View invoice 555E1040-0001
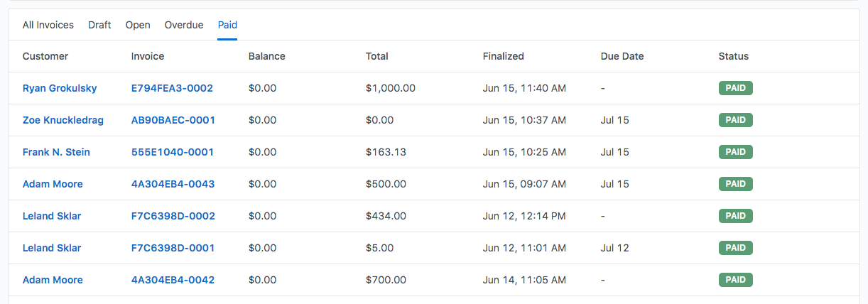Screen dimensions: 868x304 pyautogui.click(x=173, y=152)
